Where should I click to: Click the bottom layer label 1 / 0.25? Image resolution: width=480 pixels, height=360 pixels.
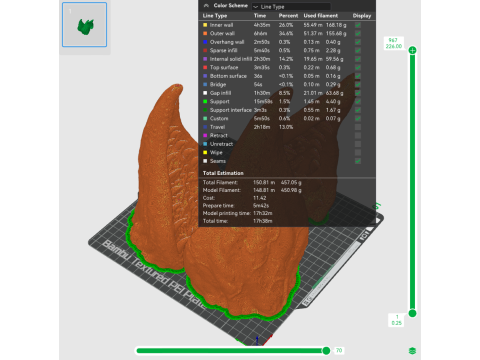pyautogui.click(x=396, y=320)
